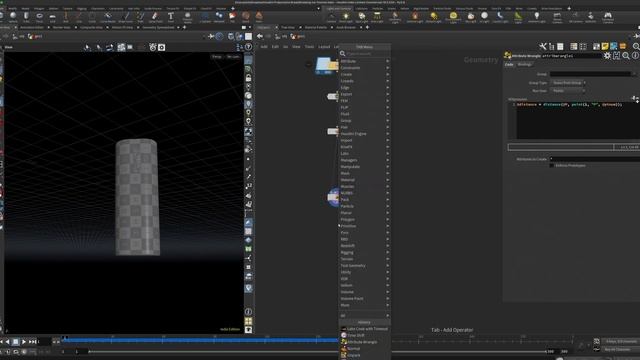
Task: Click the stop playback button
Action: (16, 342)
